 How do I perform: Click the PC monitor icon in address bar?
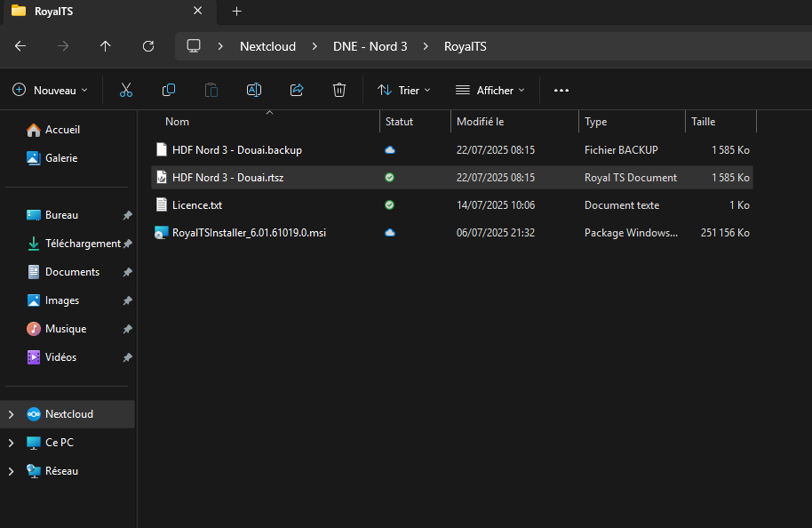[194, 46]
